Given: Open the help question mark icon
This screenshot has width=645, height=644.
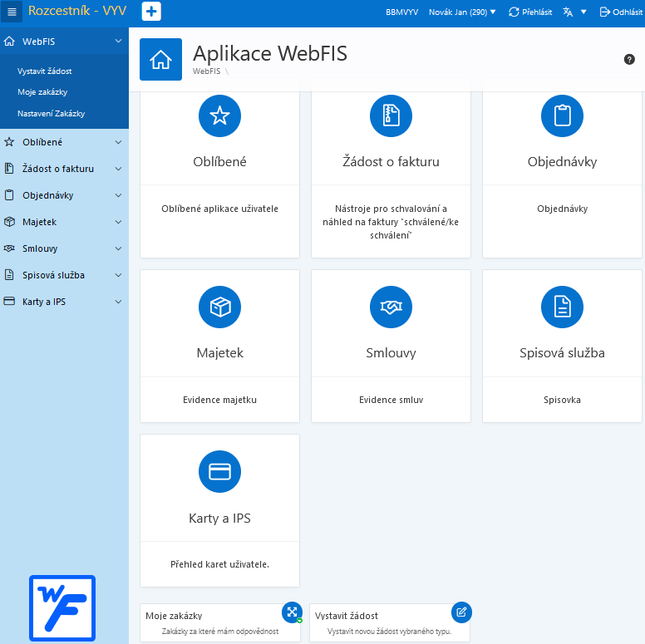Looking at the screenshot, I should [x=629, y=59].
